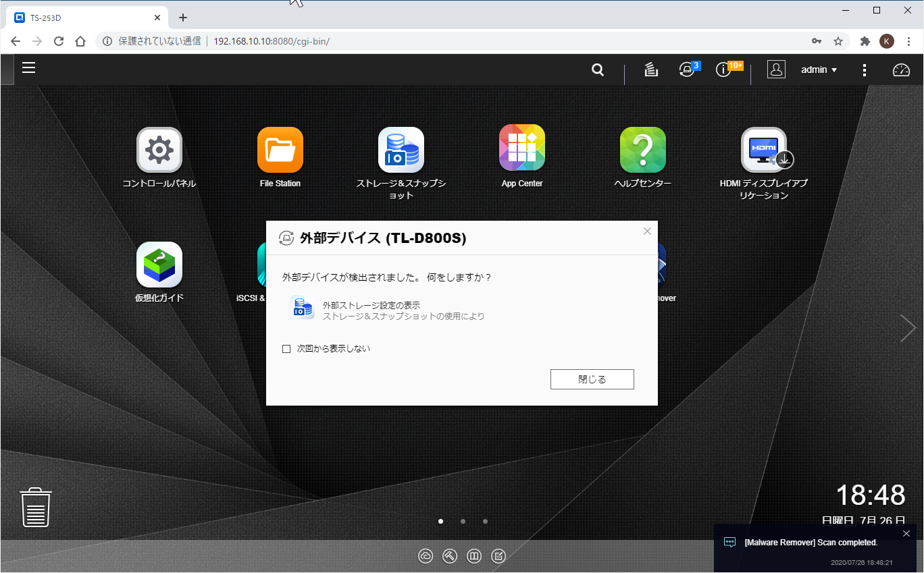Open the notifications bell icon
Screen dimensions: 924x573
tap(686, 69)
